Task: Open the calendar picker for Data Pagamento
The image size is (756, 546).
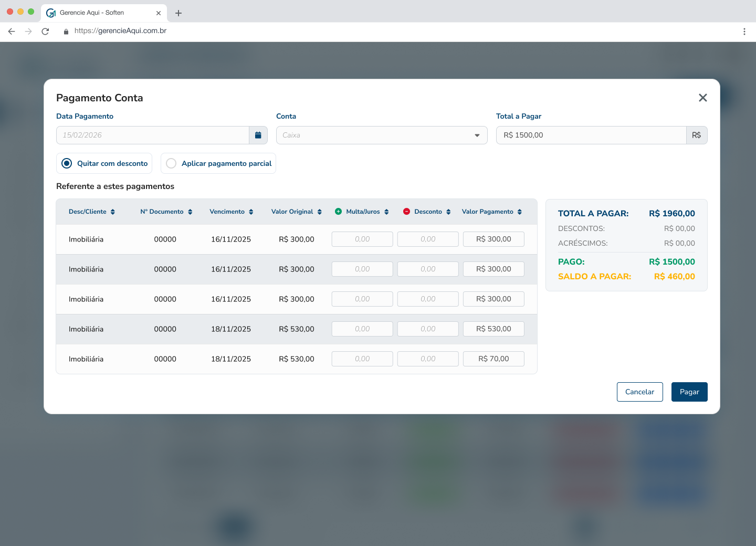Action: tap(258, 135)
